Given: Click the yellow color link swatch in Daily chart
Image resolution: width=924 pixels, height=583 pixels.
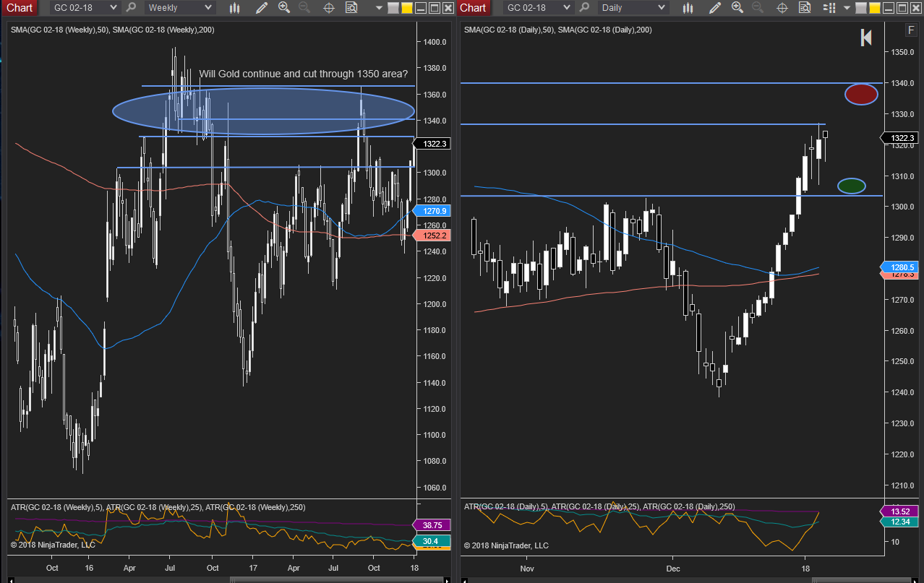Looking at the screenshot, I should pyautogui.click(x=875, y=8).
